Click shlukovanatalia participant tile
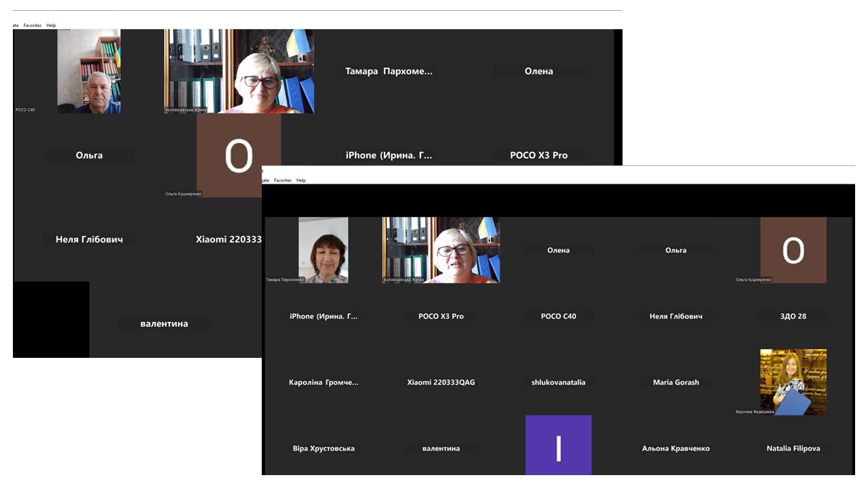This screenshot has height=488, width=868. pyautogui.click(x=559, y=382)
